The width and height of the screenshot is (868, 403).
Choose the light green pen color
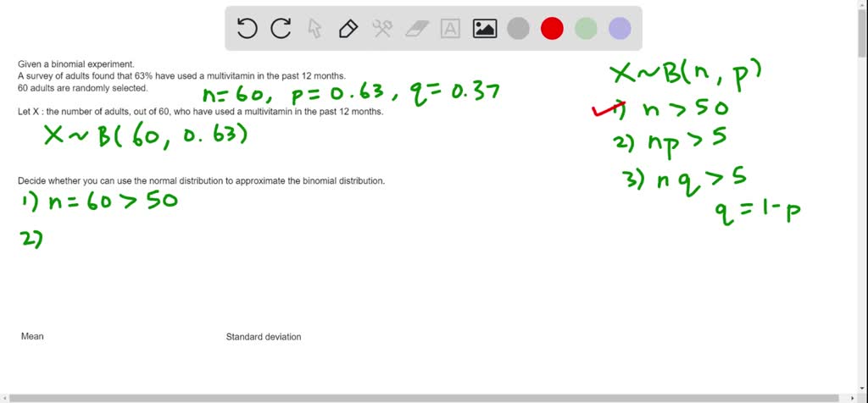pos(586,28)
